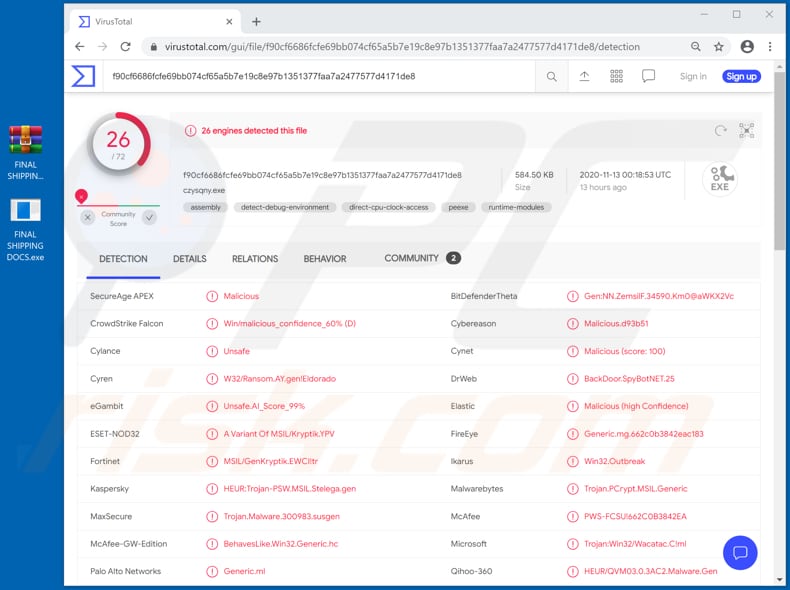Go back with browser back arrow
This screenshot has width=790, height=590.
click(x=80, y=47)
